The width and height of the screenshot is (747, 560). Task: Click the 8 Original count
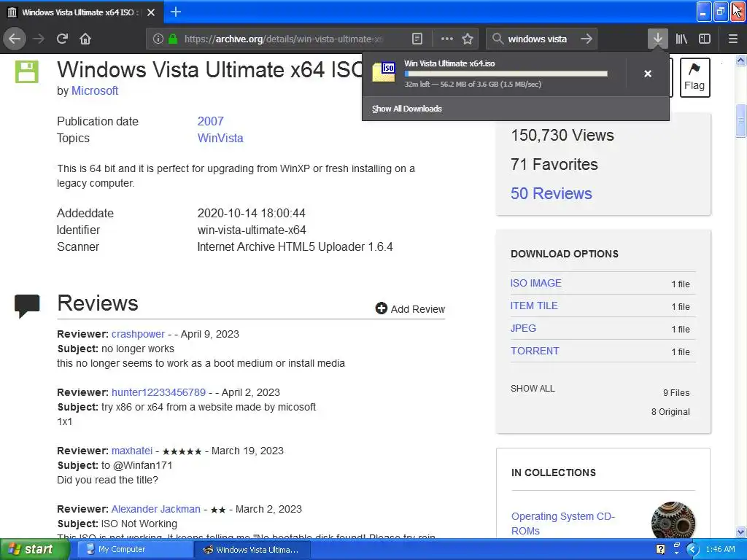pos(670,412)
